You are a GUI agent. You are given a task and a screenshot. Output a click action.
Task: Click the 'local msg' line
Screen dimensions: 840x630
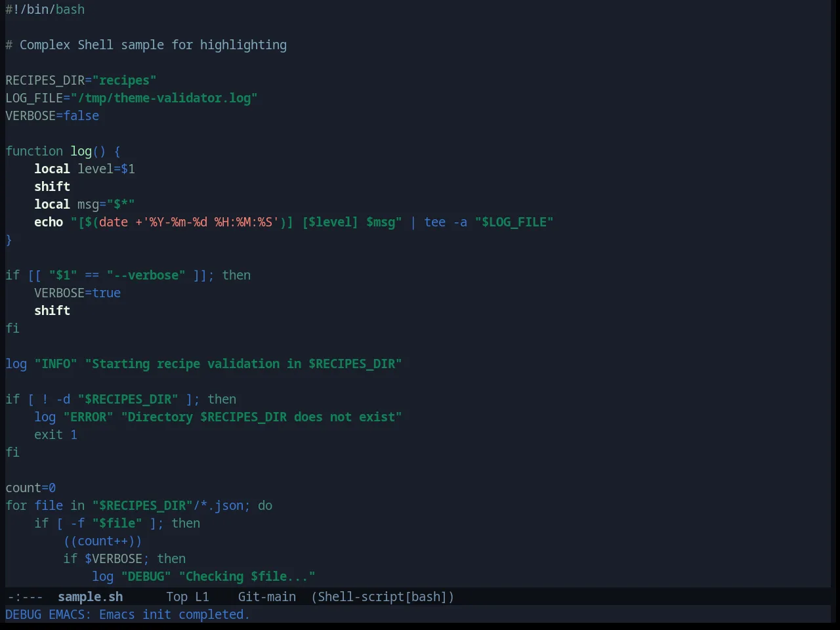click(x=85, y=204)
